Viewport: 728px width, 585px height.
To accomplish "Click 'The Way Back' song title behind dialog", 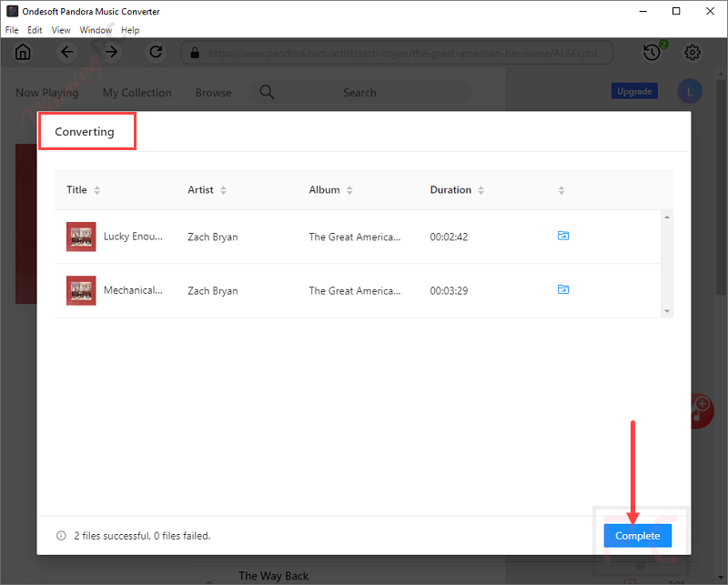I will tap(274, 576).
